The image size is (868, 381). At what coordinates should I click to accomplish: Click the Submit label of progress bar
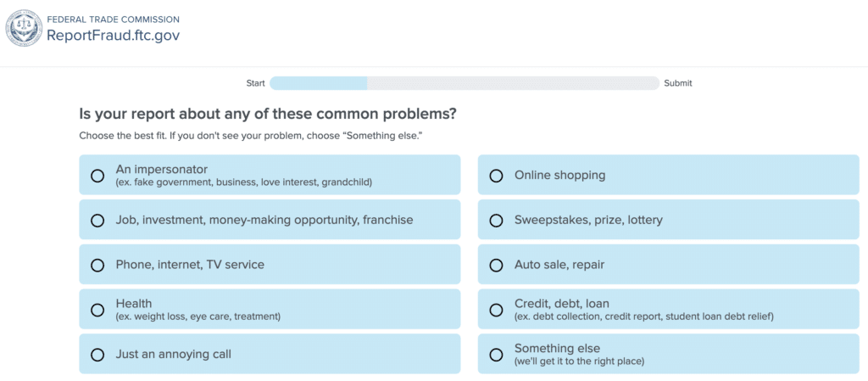678,83
